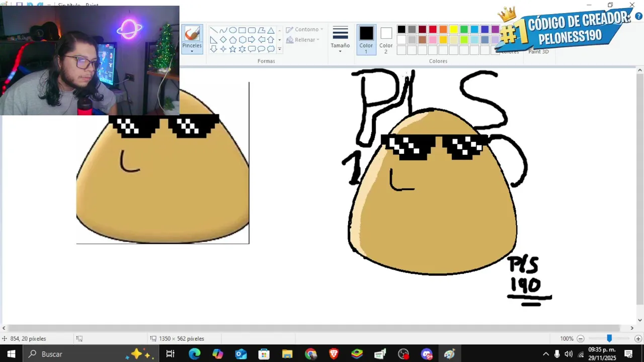Select the brown color swatch

tap(422, 40)
